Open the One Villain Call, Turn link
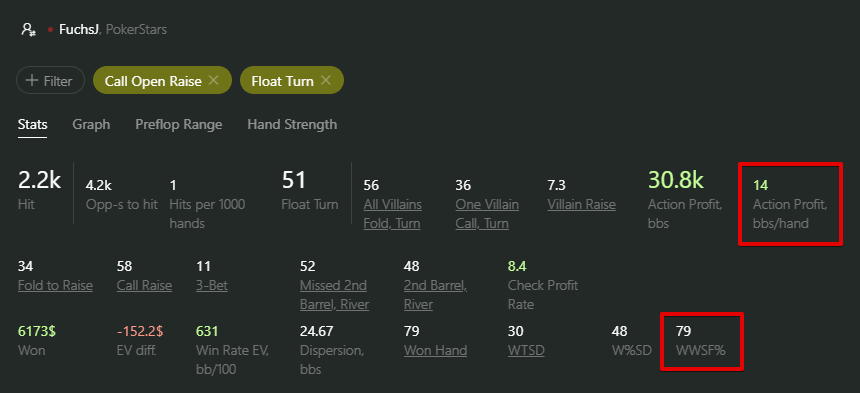 coord(487,214)
